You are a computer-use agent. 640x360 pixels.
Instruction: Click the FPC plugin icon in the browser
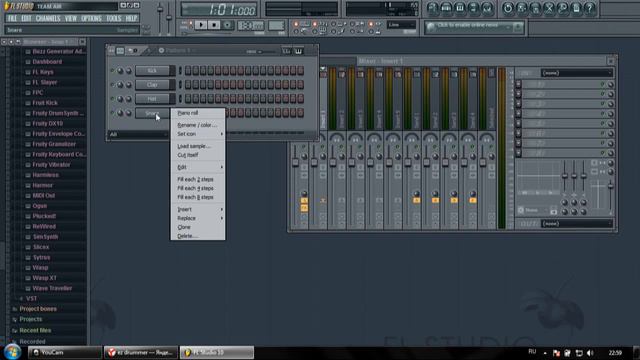click(28, 93)
